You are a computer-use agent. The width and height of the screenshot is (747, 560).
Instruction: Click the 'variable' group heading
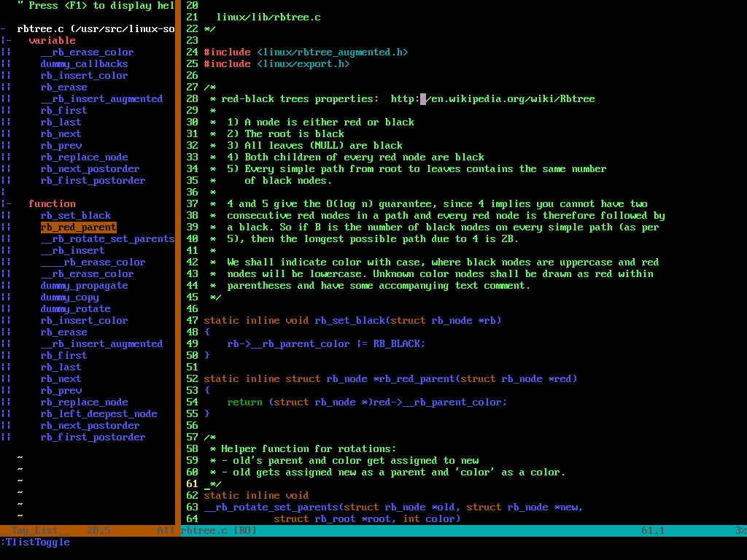(52, 41)
